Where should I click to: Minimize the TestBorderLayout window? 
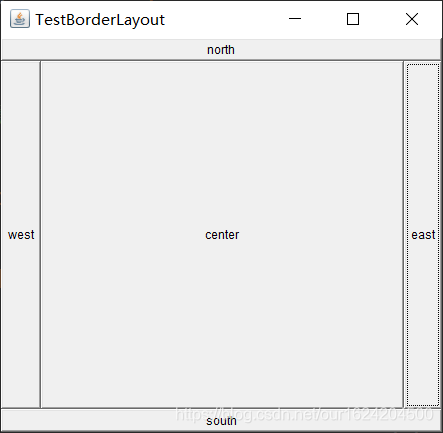295,19
